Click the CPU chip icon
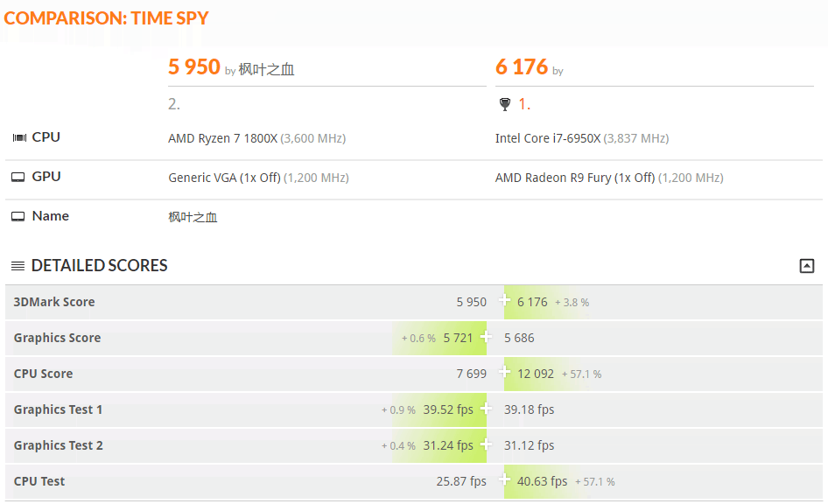828x504 pixels. pyautogui.click(x=19, y=137)
